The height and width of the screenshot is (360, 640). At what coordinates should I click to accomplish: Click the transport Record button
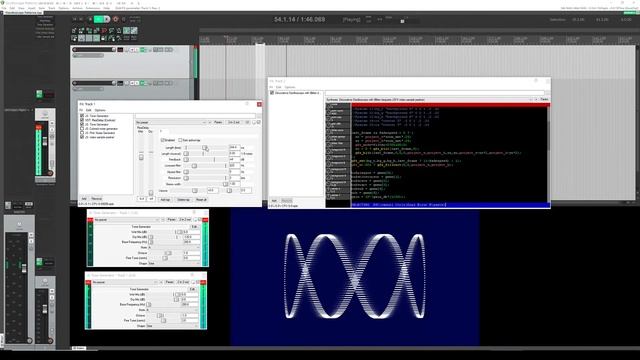point(116,19)
